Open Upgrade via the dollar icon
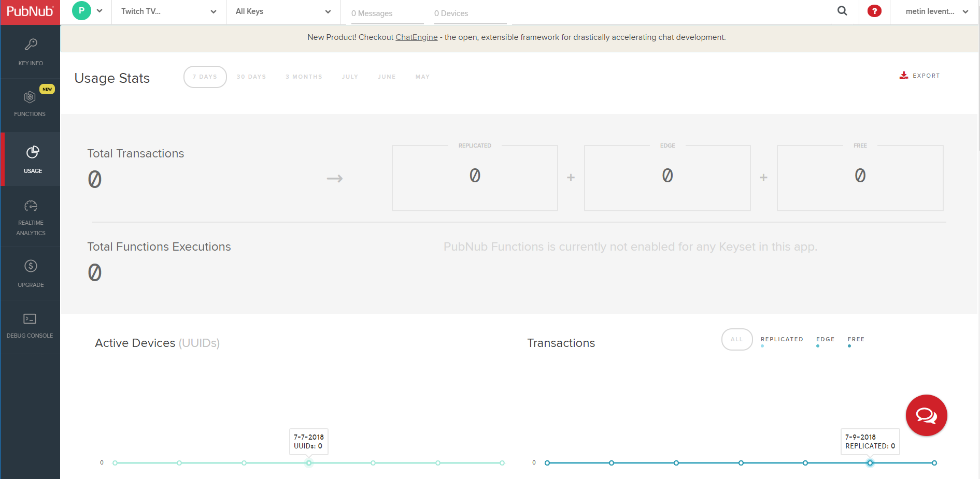Image resolution: width=980 pixels, height=479 pixels. tap(31, 266)
